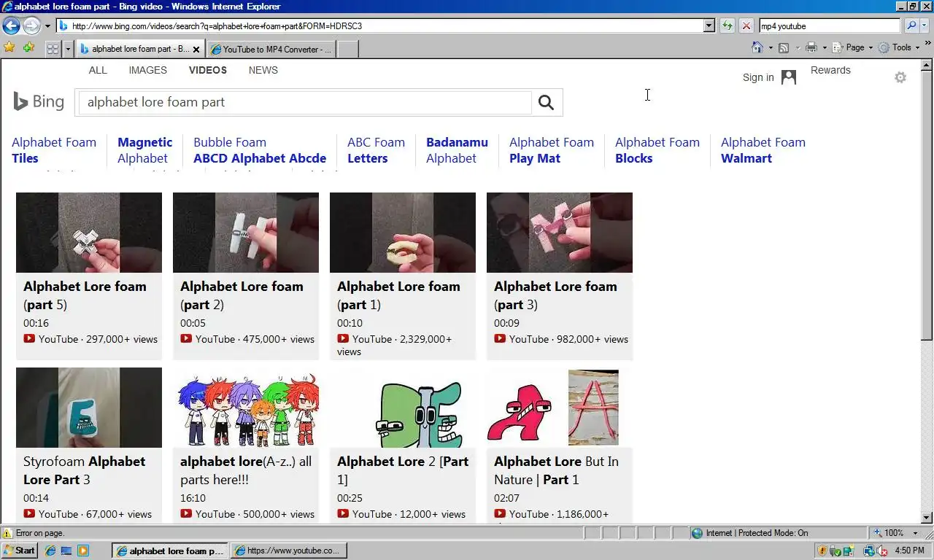Click the Windows Start button
This screenshot has height=560, width=934.
19,551
